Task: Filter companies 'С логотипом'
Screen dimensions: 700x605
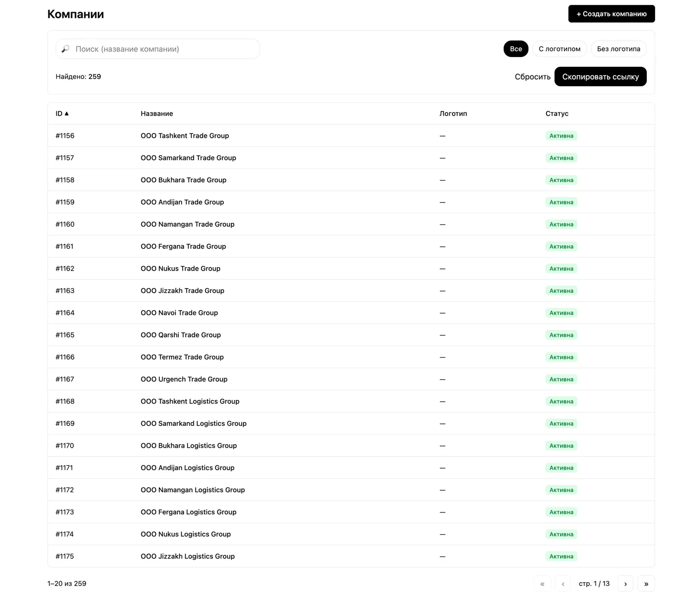Action: tap(559, 49)
